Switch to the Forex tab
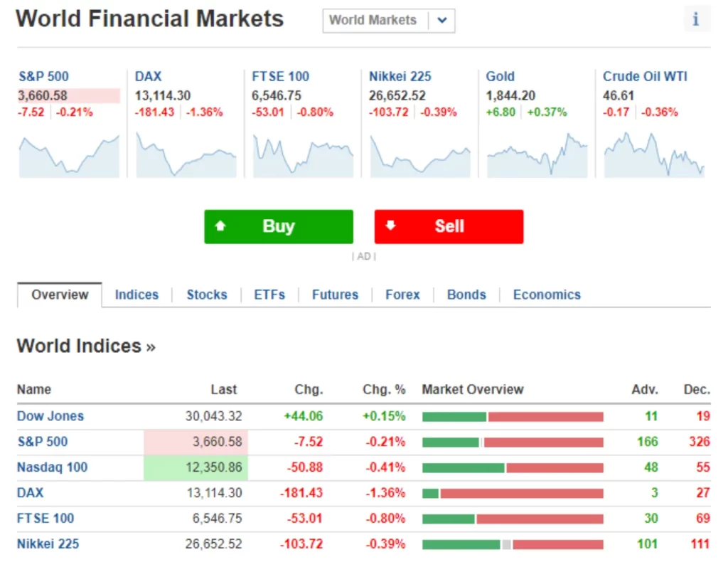The height and width of the screenshot is (562, 728). pos(402,295)
